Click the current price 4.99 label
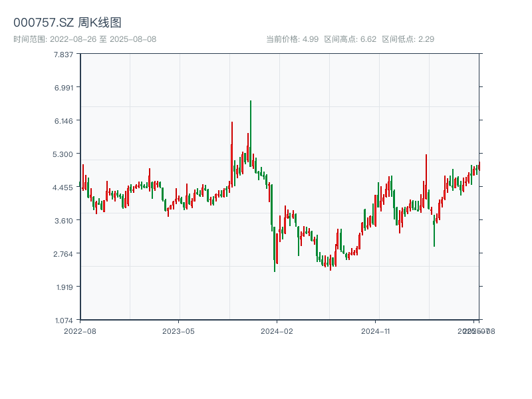Screen dimensions: 532x399 [x=292, y=39]
